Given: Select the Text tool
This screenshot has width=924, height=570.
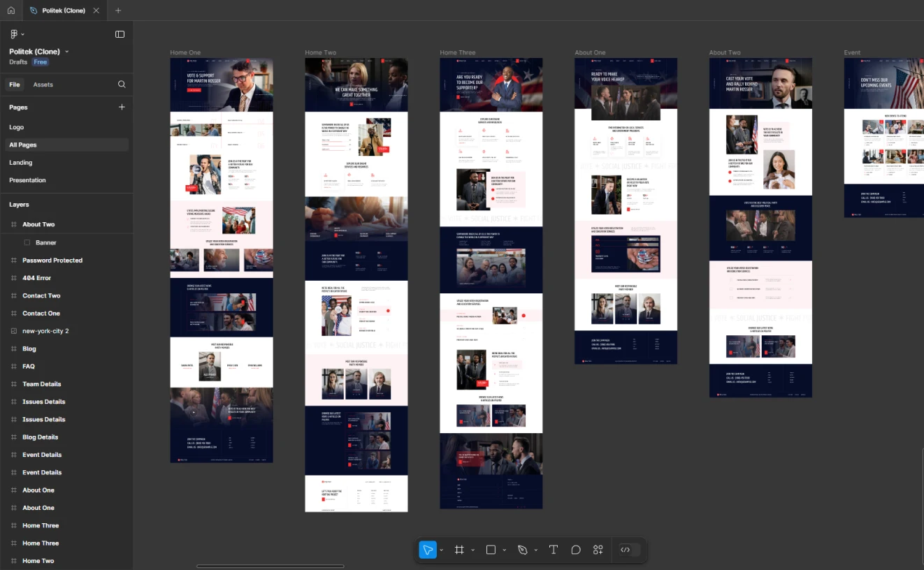Looking at the screenshot, I should click(x=553, y=550).
